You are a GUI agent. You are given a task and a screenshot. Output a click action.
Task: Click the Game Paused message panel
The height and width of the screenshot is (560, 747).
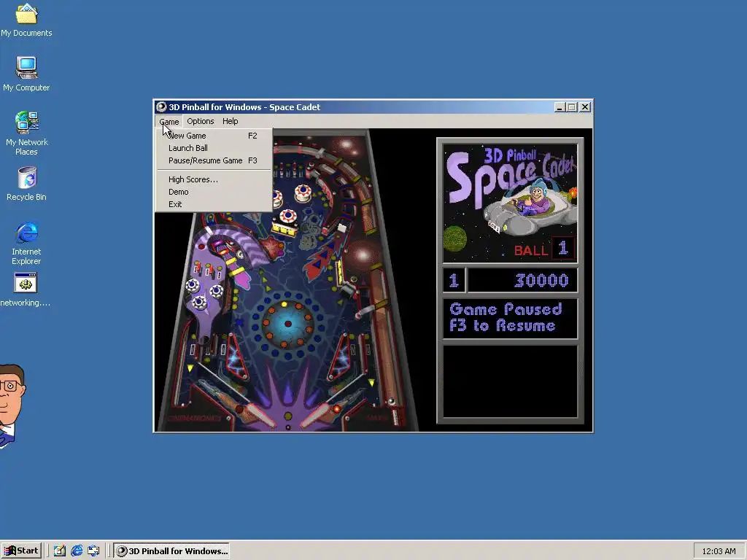pyautogui.click(x=510, y=318)
